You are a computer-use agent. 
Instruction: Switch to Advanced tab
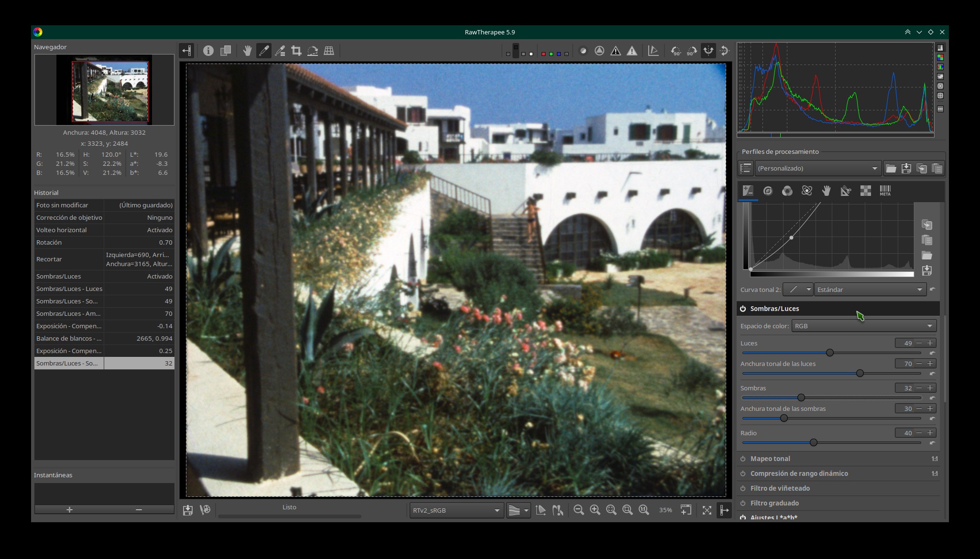tap(807, 191)
